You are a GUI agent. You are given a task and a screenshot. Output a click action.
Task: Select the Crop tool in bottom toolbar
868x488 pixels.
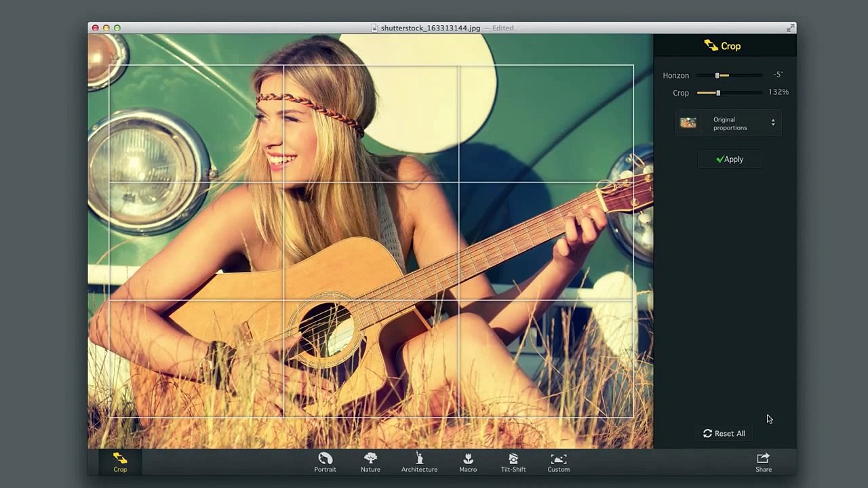tap(120, 462)
